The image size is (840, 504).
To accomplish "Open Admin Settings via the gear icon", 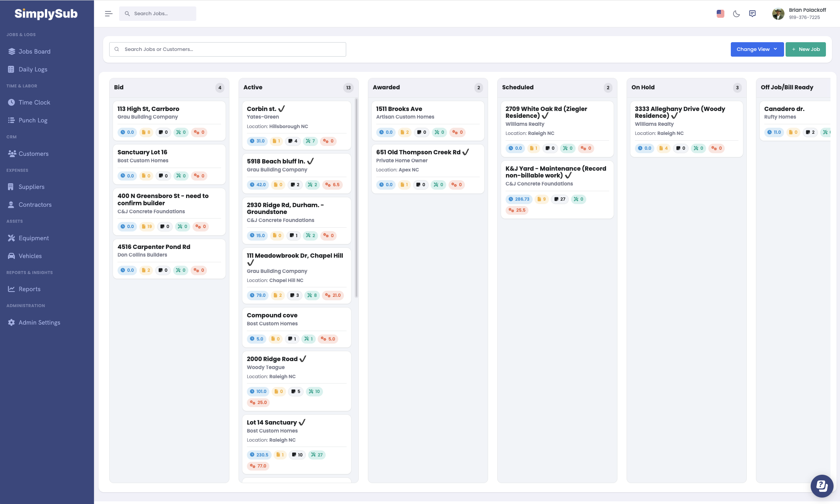I will pyautogui.click(x=11, y=322).
